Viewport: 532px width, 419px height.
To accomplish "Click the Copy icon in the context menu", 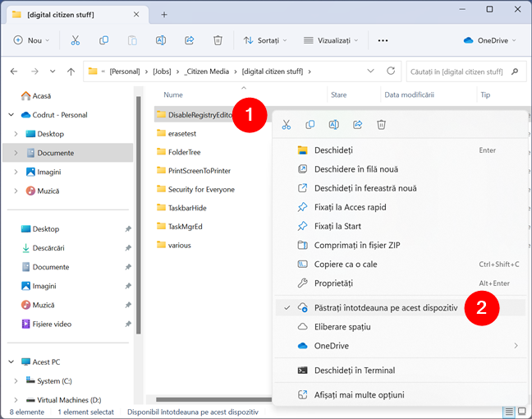I will coord(310,125).
